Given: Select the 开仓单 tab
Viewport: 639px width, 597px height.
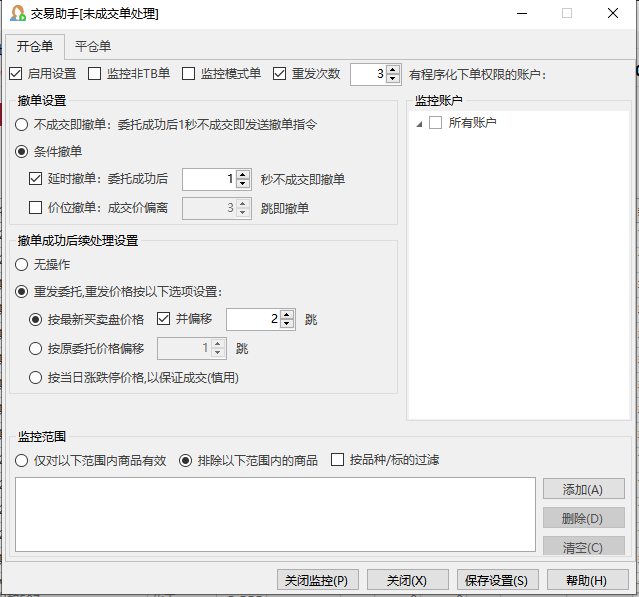Looking at the screenshot, I should [35, 46].
